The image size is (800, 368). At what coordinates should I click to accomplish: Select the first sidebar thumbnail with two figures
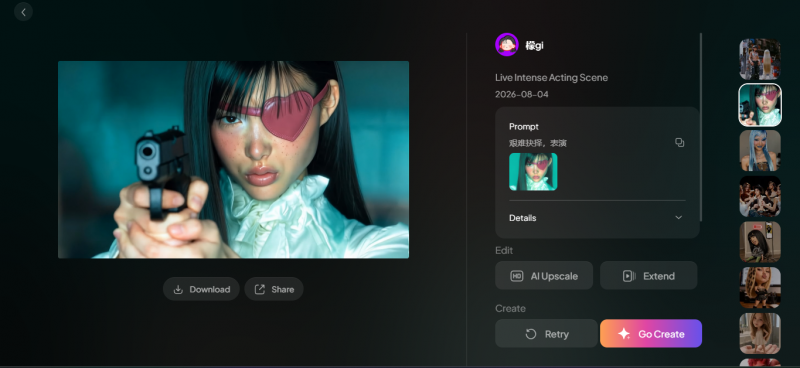760,59
